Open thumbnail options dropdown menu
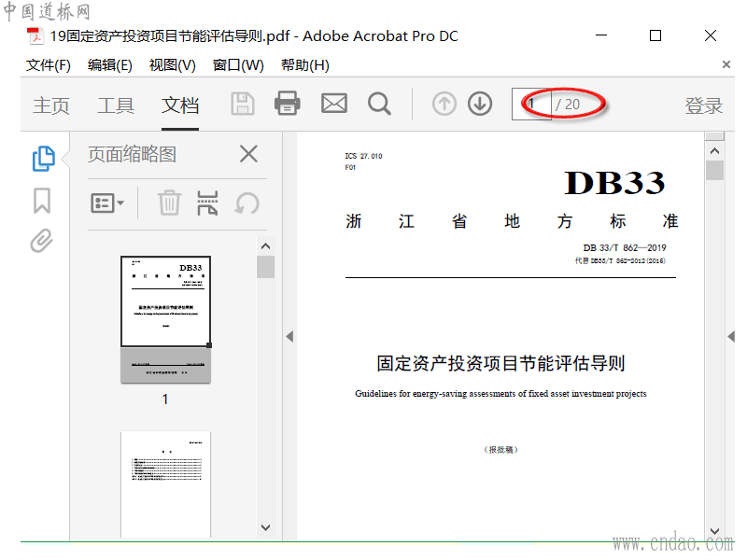Image resolution: width=747 pixels, height=560 pixels. (107, 203)
